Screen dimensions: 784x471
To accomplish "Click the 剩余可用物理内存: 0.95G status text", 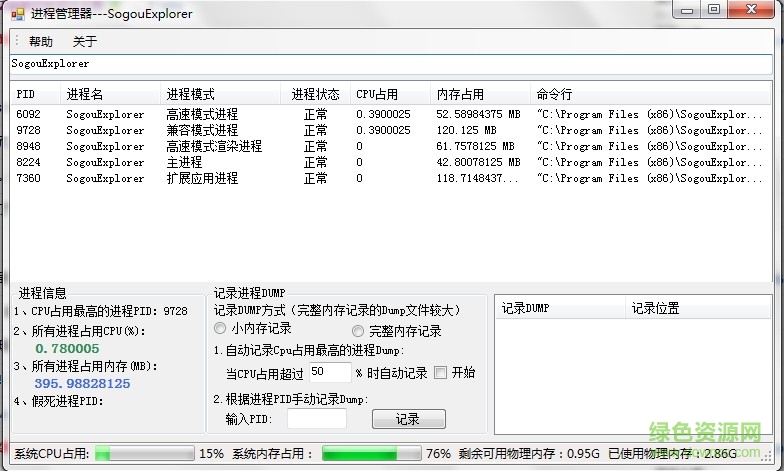I will (x=529, y=454).
